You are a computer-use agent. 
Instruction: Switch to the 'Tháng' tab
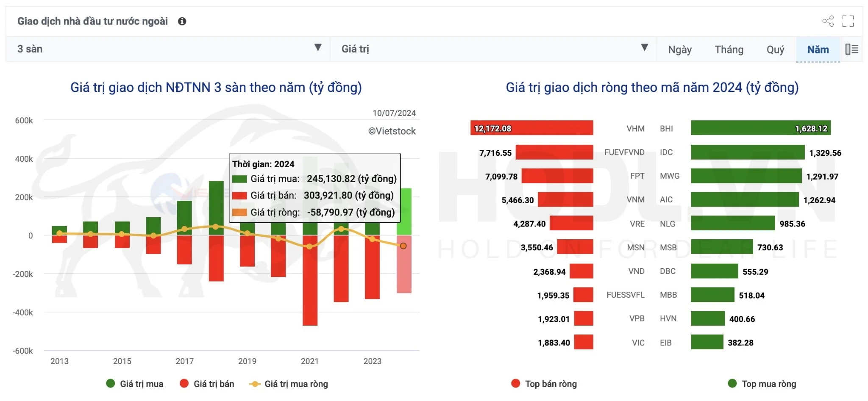pyautogui.click(x=729, y=50)
